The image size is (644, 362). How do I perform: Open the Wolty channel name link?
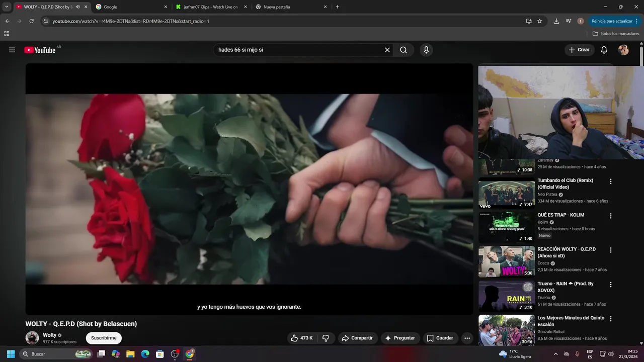coord(49,335)
